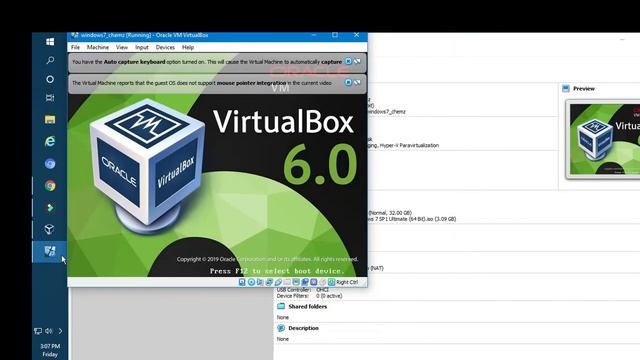Open the volume control in system tray
The width and height of the screenshot is (640, 360).
pyautogui.click(x=49, y=331)
